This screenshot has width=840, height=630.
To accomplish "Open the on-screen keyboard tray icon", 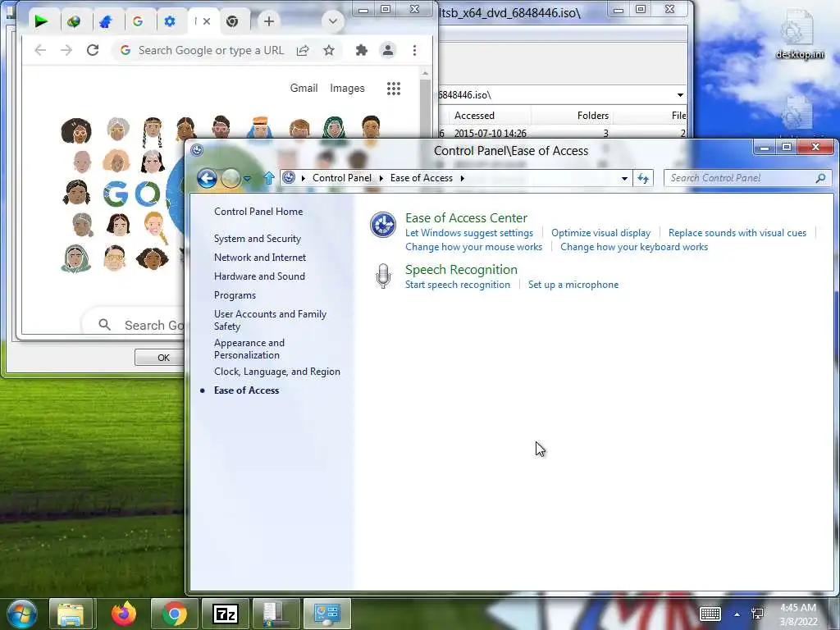I will point(710,614).
